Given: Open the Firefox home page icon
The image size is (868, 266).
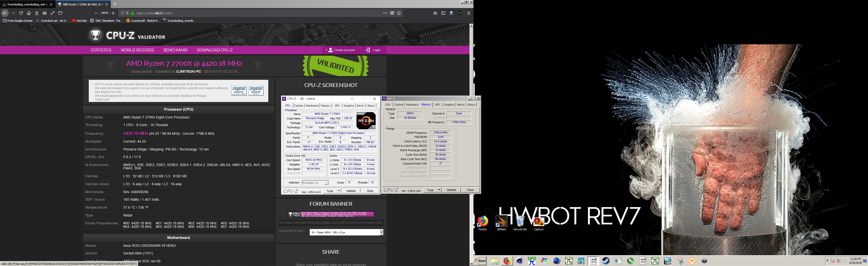Looking at the screenshot, I should coord(29,13).
